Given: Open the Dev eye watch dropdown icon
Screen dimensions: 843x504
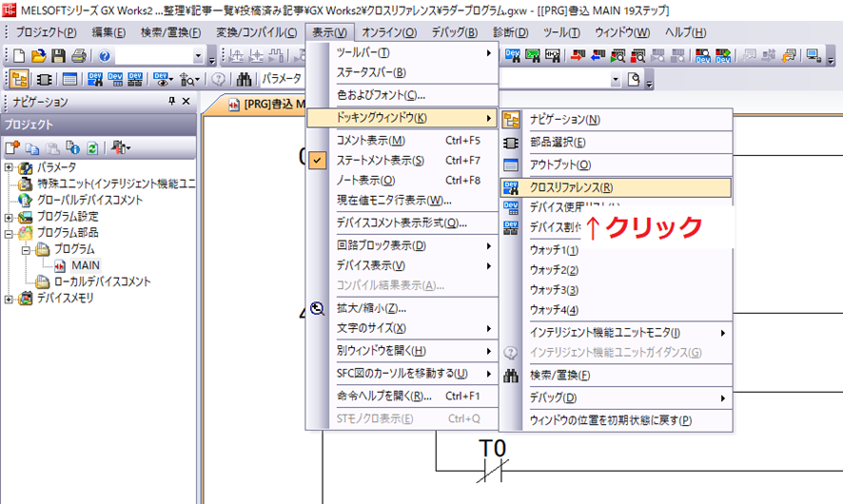Looking at the screenshot, I should click(163, 80).
